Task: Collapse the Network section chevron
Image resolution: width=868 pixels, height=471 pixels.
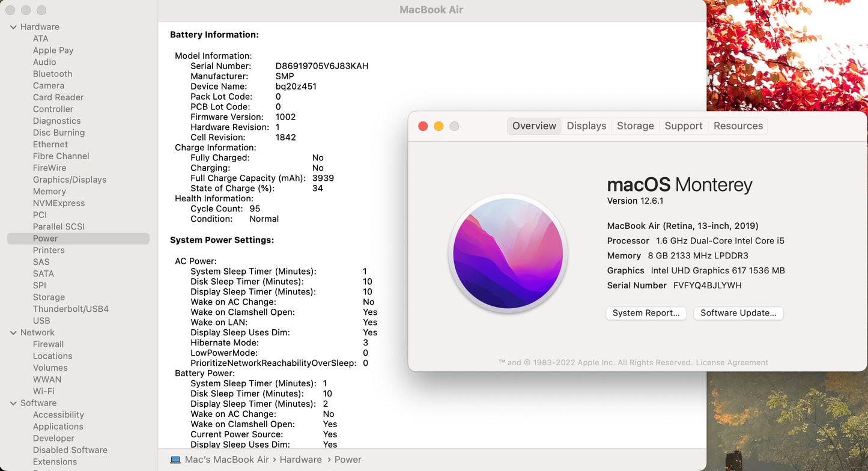Action: click(x=13, y=333)
